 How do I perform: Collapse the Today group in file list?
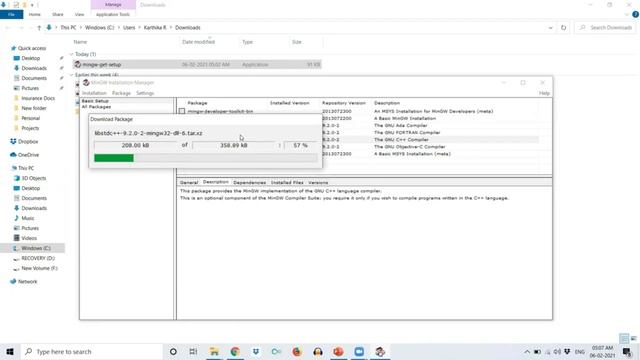coord(71,54)
